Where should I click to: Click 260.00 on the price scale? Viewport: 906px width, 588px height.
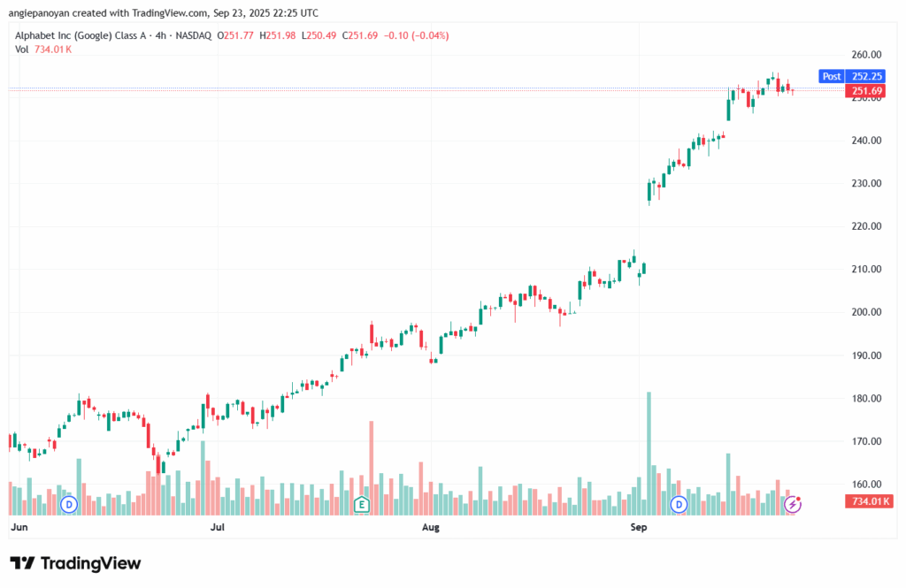tap(867, 55)
